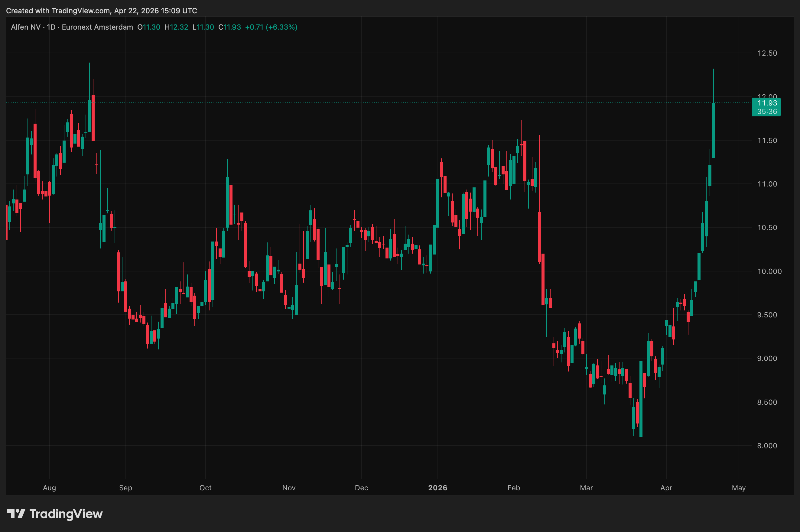Click the '12.50' price axis label

point(767,53)
